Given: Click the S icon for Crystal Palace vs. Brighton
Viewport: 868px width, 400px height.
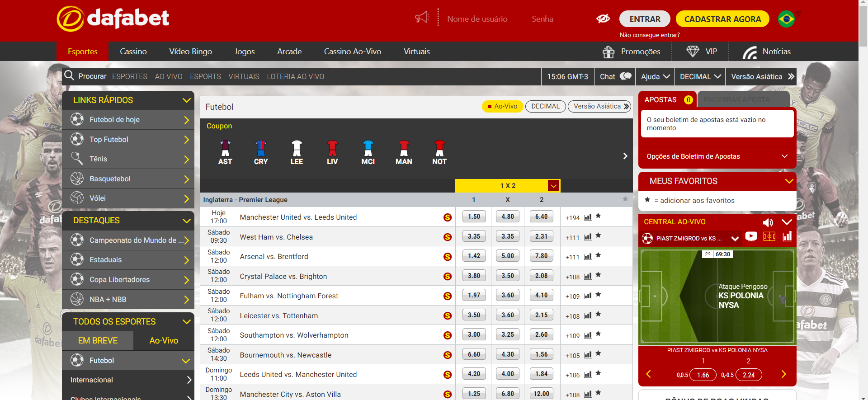Looking at the screenshot, I should 448,277.
